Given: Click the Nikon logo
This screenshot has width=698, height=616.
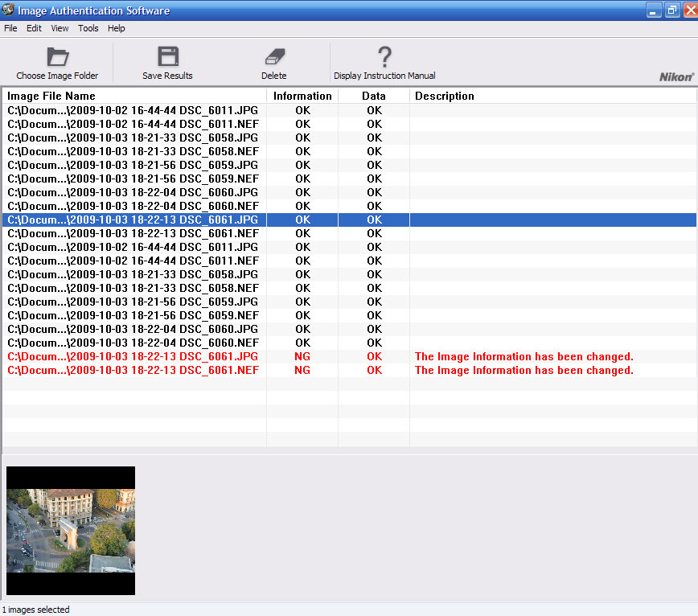Looking at the screenshot, I should pyautogui.click(x=675, y=76).
